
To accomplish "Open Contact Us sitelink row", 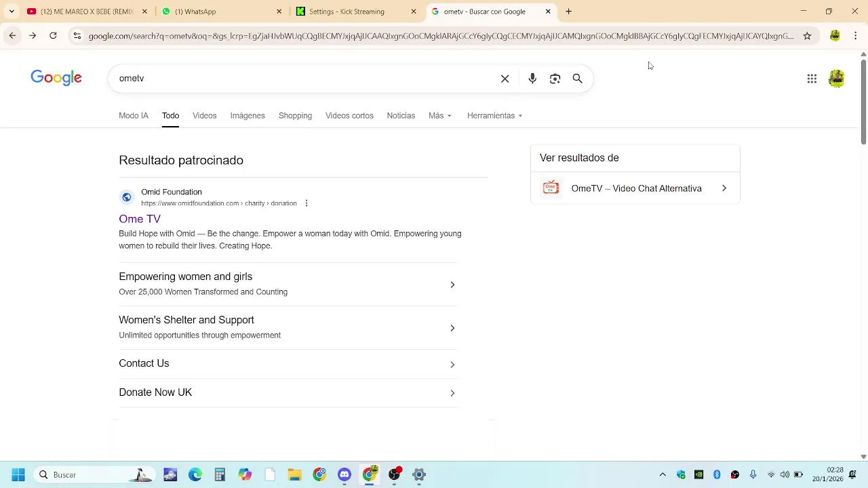I will click(288, 364).
